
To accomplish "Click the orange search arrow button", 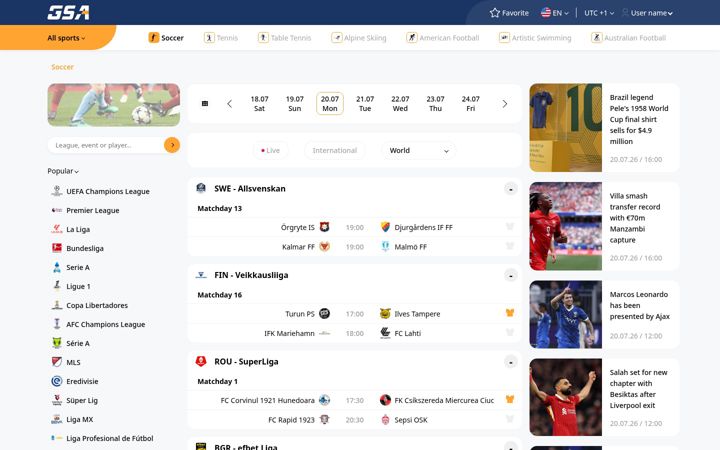I will [172, 145].
